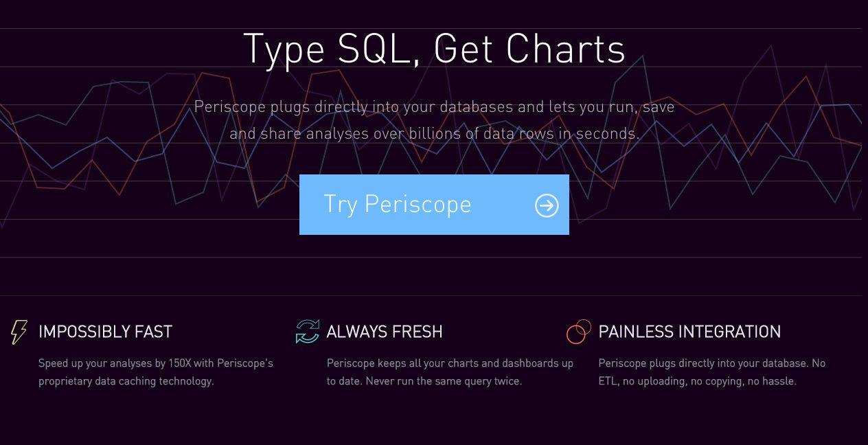This screenshot has width=868, height=445.
Task: Click the lightning bolt icon
Action: point(19,332)
